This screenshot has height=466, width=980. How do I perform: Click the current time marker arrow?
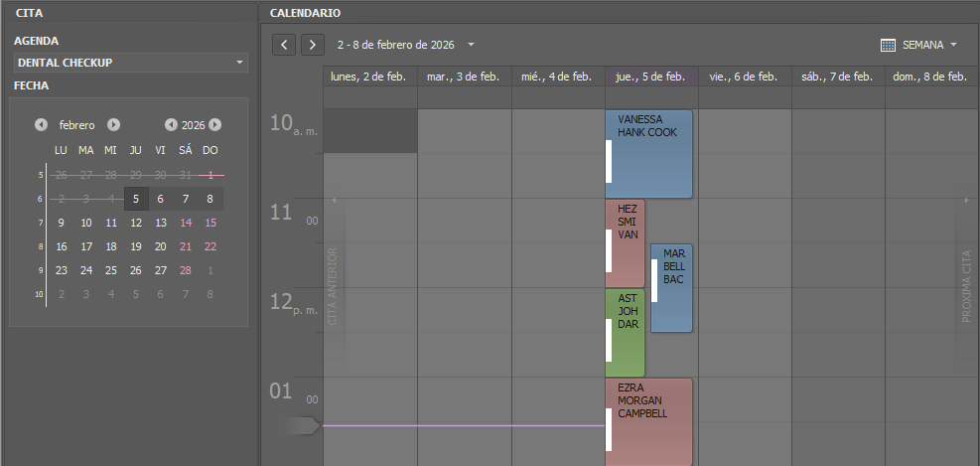[302, 426]
